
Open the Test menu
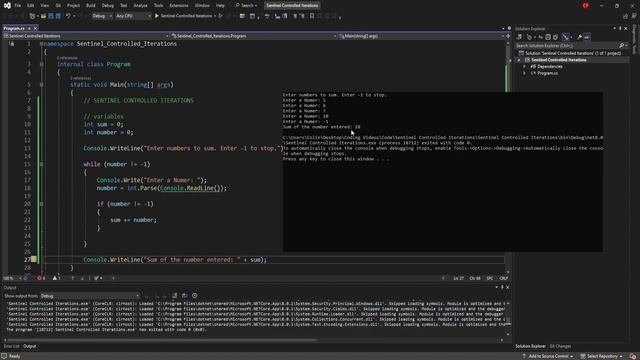pyautogui.click(x=124, y=6)
